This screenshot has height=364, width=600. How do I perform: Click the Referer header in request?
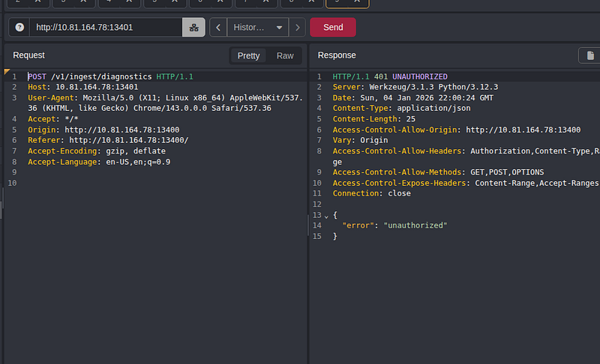point(108,140)
